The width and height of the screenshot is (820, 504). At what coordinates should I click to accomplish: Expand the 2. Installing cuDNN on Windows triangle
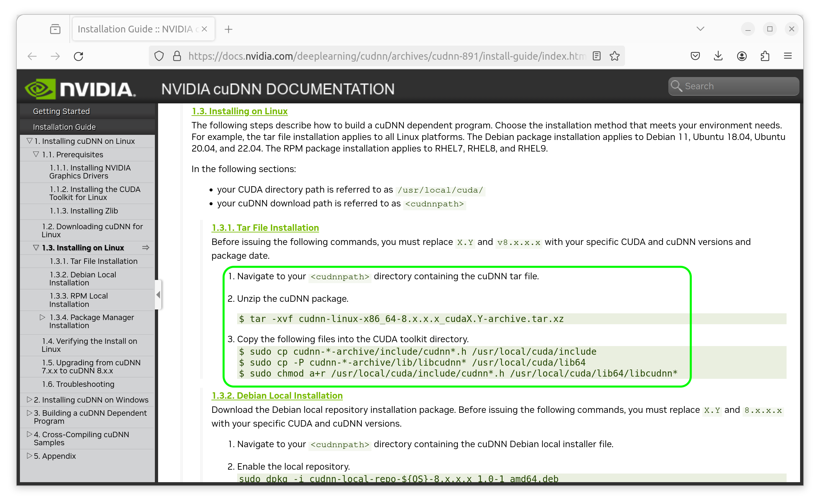[x=30, y=400]
